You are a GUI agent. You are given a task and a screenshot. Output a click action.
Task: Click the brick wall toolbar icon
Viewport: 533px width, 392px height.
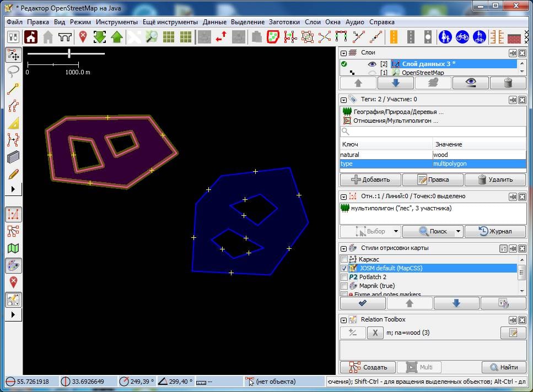(x=514, y=37)
